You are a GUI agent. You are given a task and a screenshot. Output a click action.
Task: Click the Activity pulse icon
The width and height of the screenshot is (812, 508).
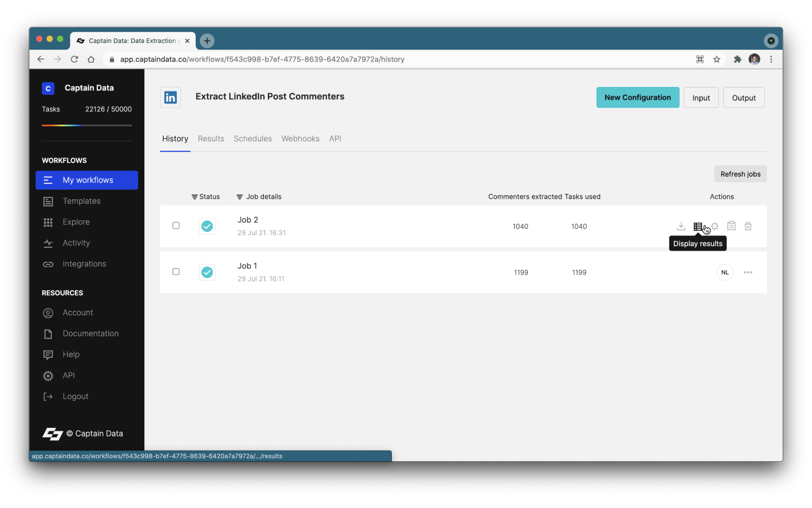(48, 243)
